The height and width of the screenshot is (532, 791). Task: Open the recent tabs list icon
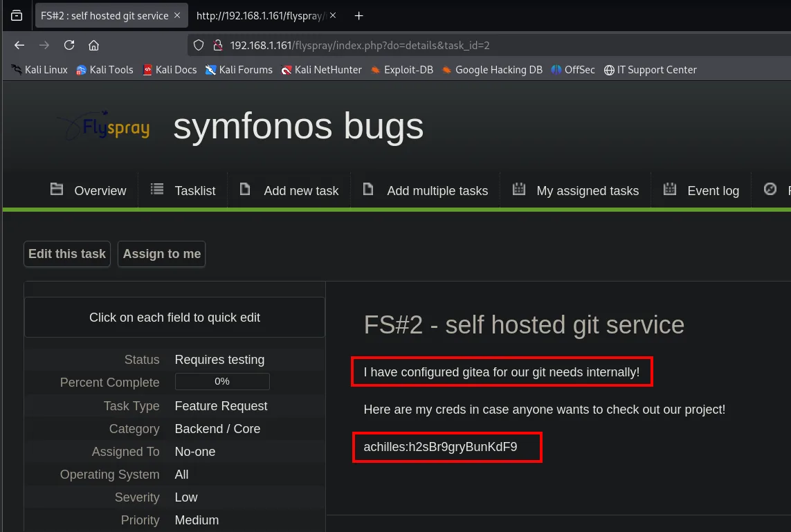[17, 16]
